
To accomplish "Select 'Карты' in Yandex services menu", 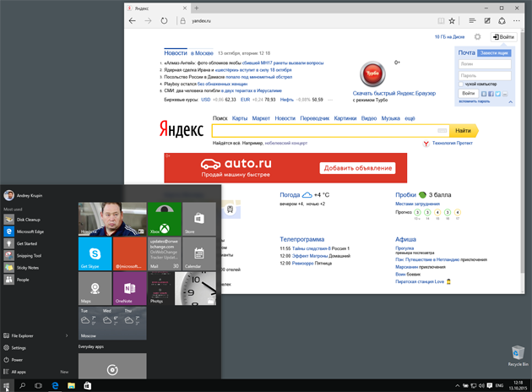I will point(240,118).
